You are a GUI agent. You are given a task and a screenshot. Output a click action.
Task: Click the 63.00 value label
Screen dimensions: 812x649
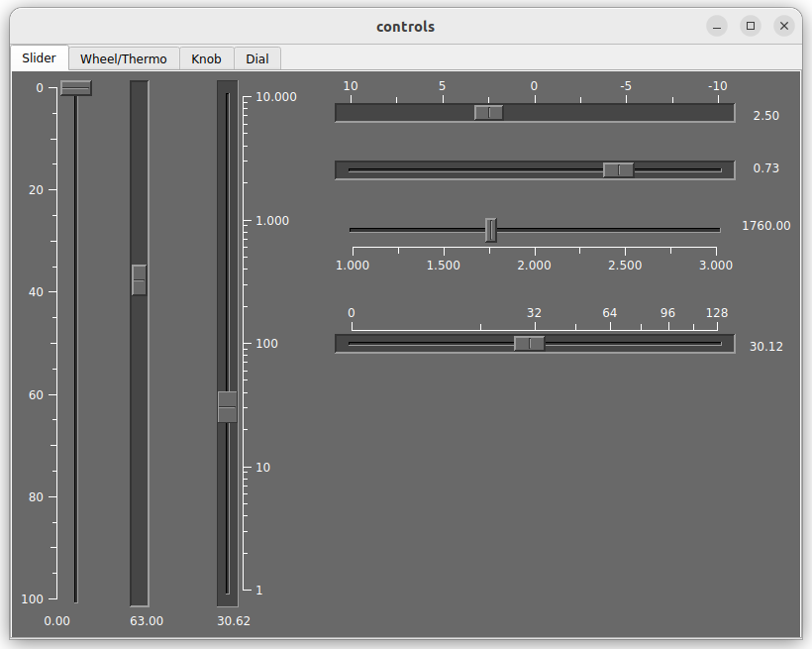[x=147, y=621]
